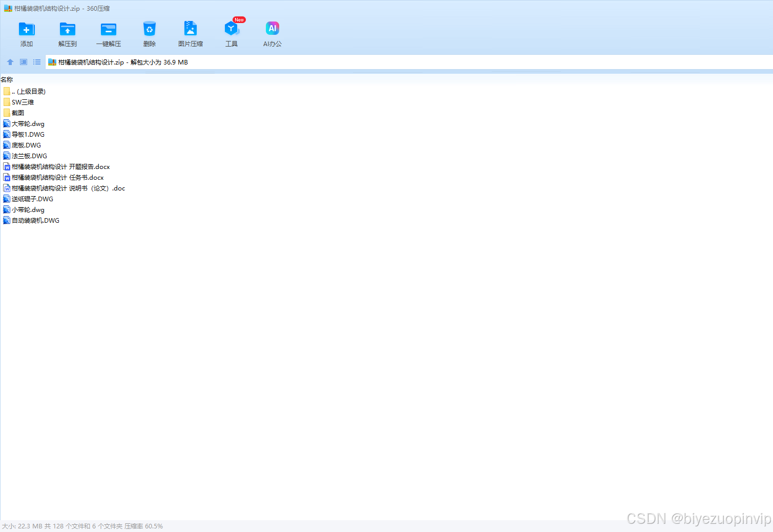
Task: Select 柑橘装袋机结构设计 说明书（论文）.doc
Action: pos(64,188)
